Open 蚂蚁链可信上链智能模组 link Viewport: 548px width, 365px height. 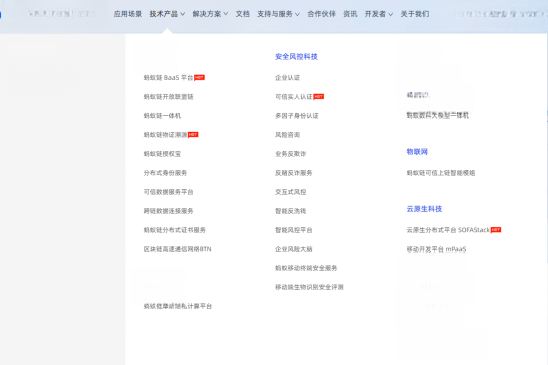click(x=441, y=173)
